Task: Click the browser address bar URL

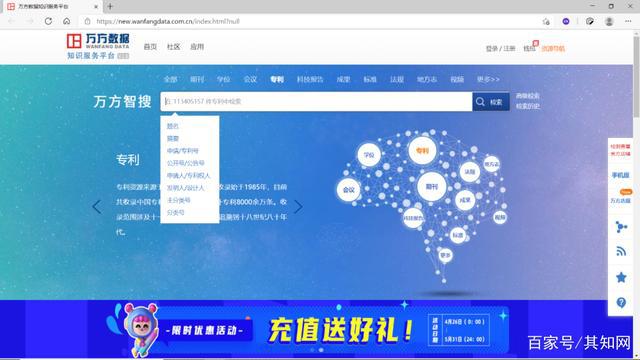Action: coord(168,21)
